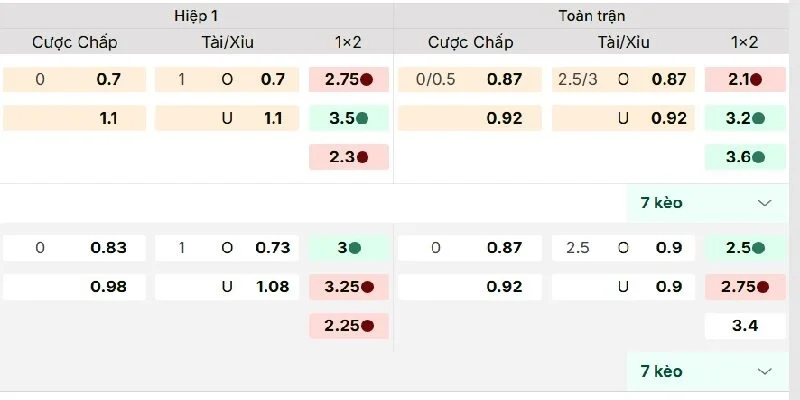Click the green dot on the 3.5 odds
800x400 pixels.
[x=362, y=118]
